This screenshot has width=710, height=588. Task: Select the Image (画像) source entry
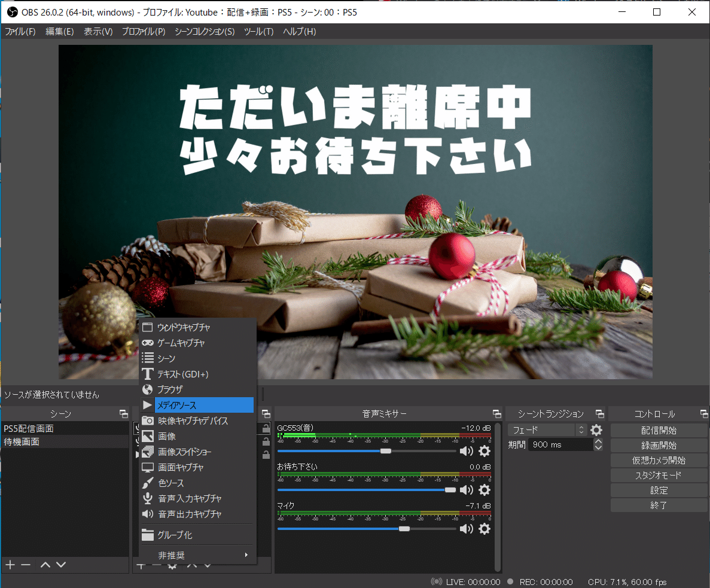point(197,436)
